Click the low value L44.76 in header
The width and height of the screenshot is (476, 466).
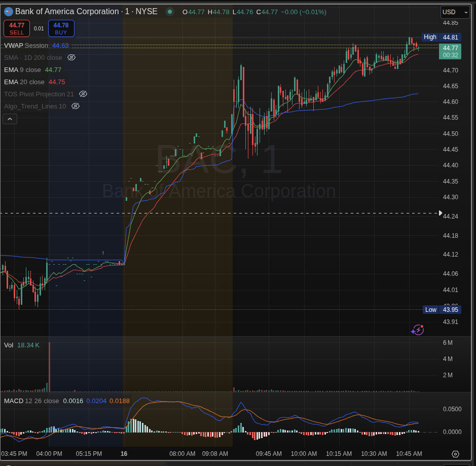click(243, 12)
